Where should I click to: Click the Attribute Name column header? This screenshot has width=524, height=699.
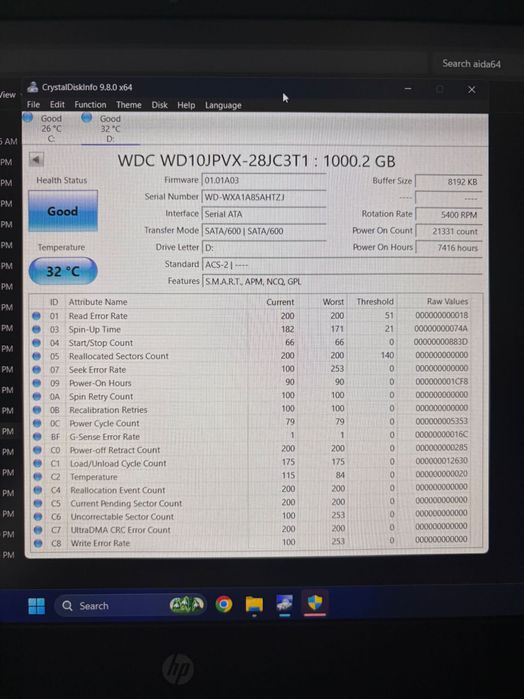coord(98,302)
